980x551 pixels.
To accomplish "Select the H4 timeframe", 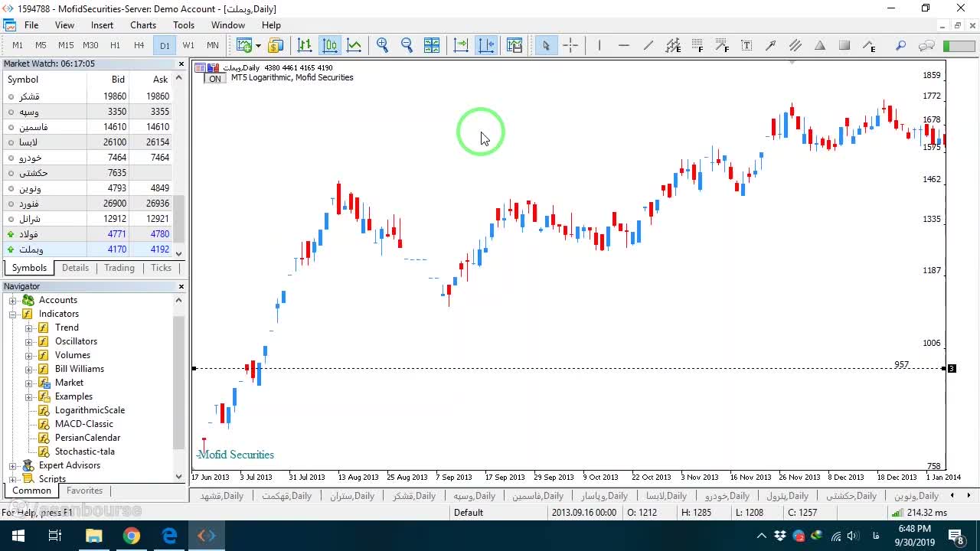I will (x=139, y=45).
